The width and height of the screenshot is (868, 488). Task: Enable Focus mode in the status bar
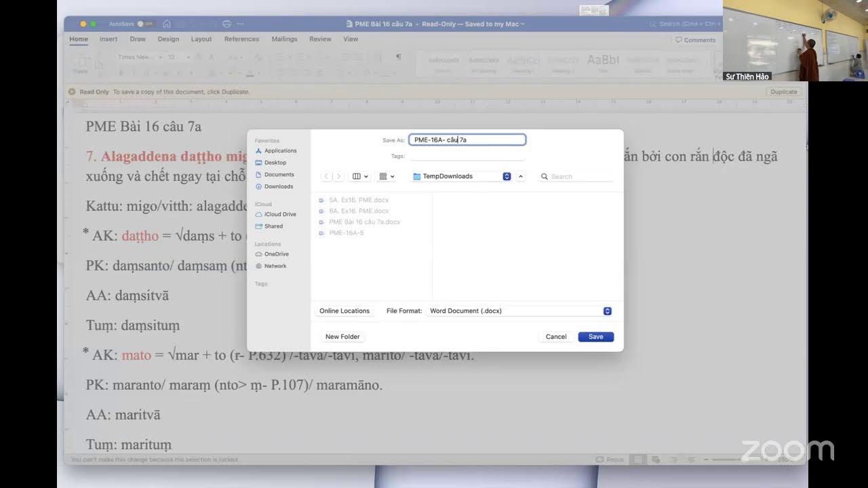coord(610,459)
